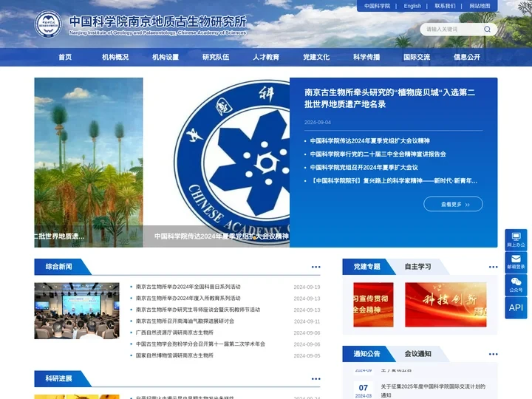Open 网站地图 top link
The height and width of the screenshot is (399, 532).
point(480,6)
